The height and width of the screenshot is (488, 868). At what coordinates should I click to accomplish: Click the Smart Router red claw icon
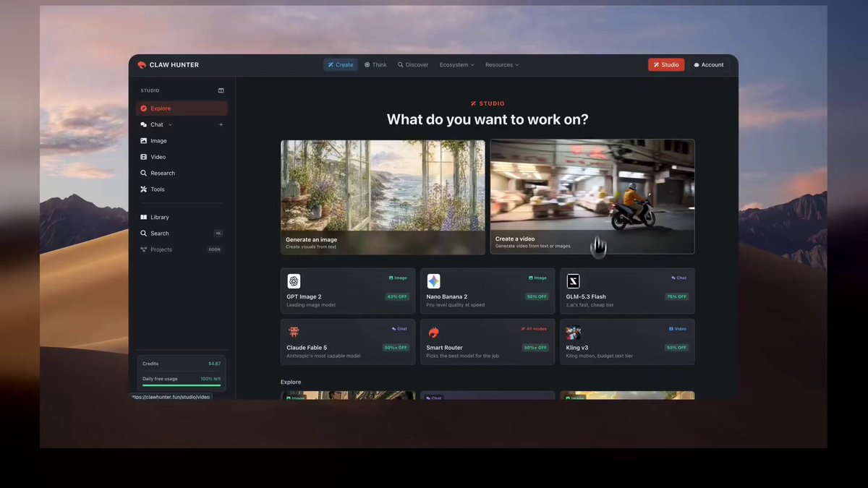coord(433,333)
